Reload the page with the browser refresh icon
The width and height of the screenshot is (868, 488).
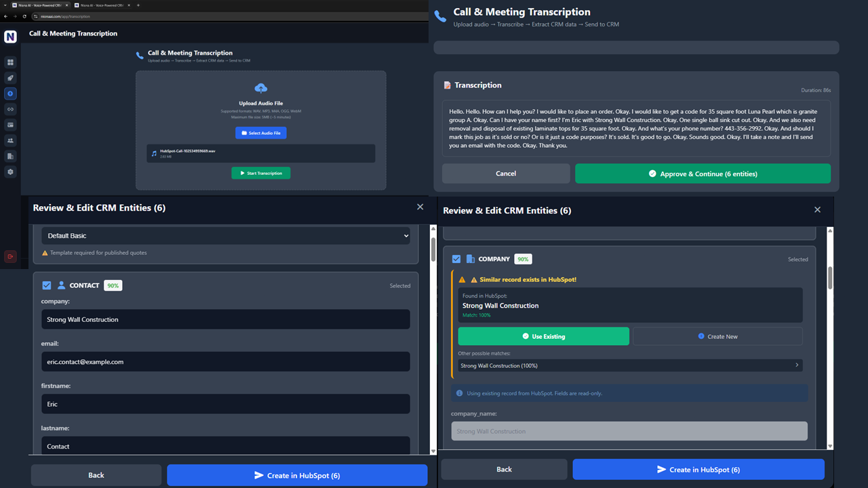coord(25,16)
